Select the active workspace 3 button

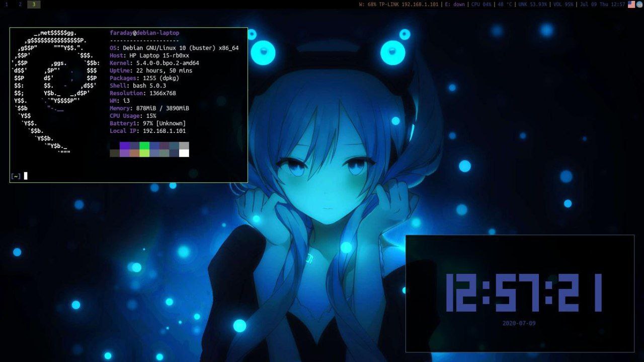[x=34, y=4]
